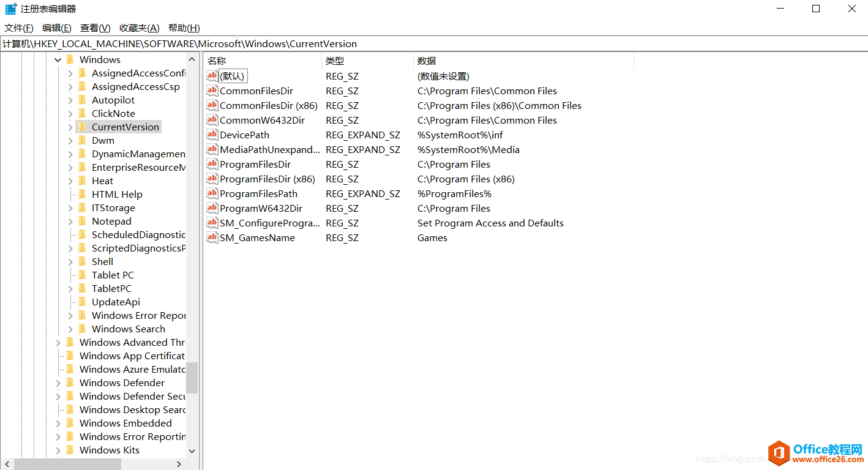
Task: Click the CurrentVersion folder icon
Action: coord(82,127)
